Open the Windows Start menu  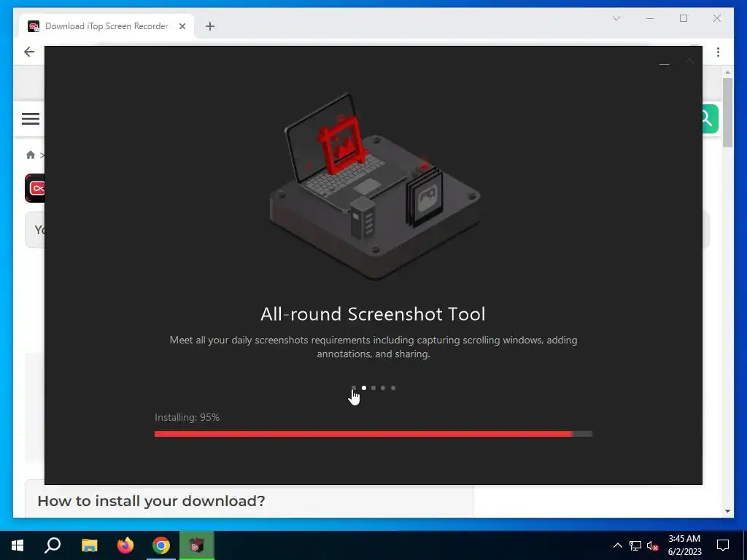[x=18, y=545]
